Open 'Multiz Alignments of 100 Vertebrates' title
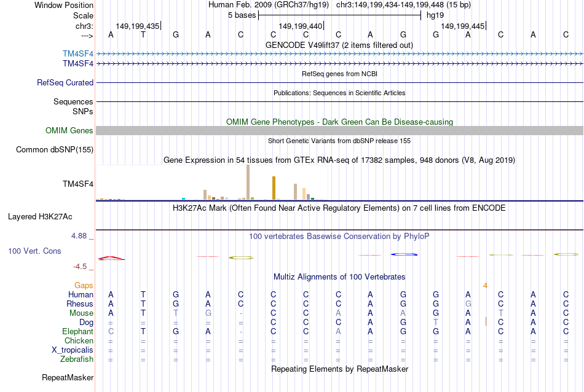 coord(339,276)
